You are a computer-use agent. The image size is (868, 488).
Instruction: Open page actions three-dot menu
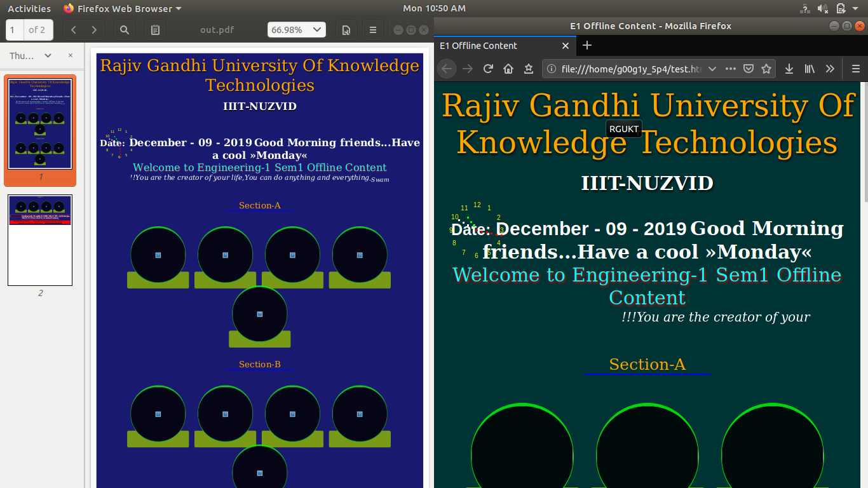click(x=731, y=69)
